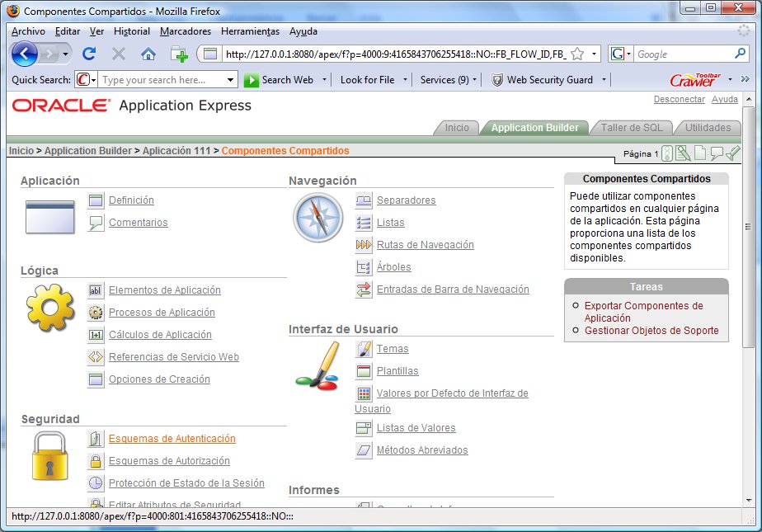The width and height of the screenshot is (762, 532).
Task: Click the Rutas de Navegación arrows icon
Action: click(364, 245)
